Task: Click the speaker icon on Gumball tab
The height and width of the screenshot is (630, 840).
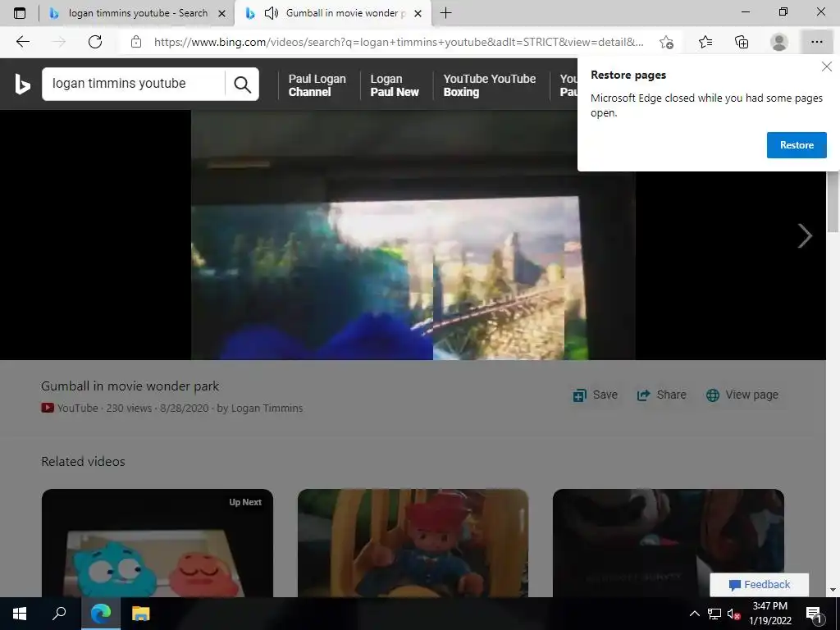Action: click(x=272, y=13)
